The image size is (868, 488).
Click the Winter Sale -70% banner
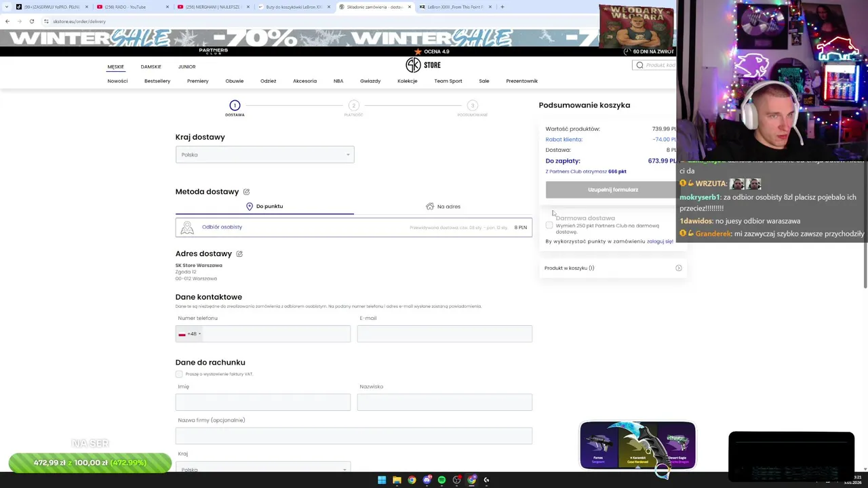(338, 38)
